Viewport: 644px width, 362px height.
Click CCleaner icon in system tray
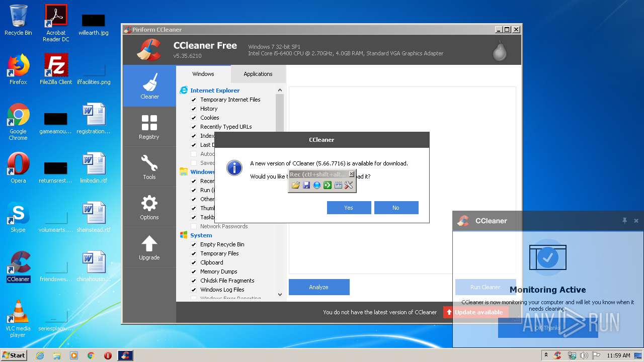[557, 355]
